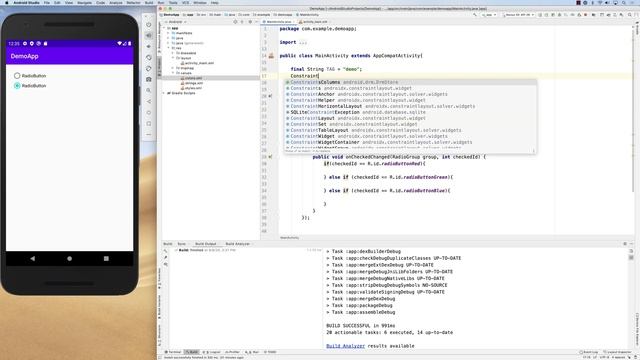Click the make project hammer icon
Image resolution: width=640 pixels, height=360 pixels.
(475, 15)
